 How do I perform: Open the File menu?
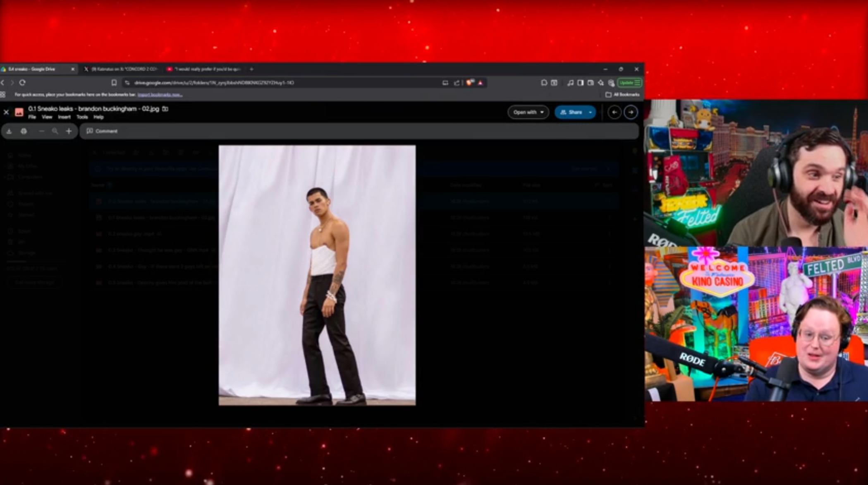[32, 117]
